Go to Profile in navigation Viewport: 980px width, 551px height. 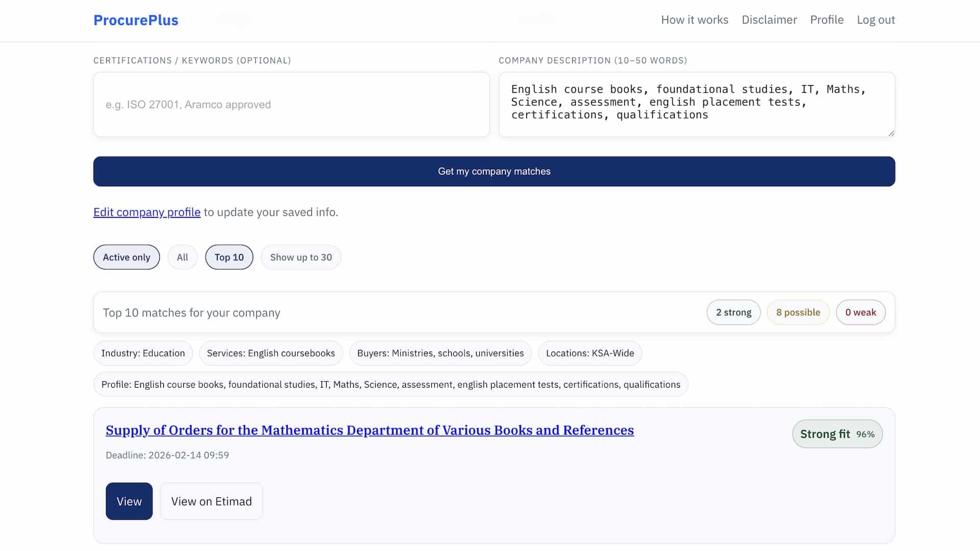point(826,20)
